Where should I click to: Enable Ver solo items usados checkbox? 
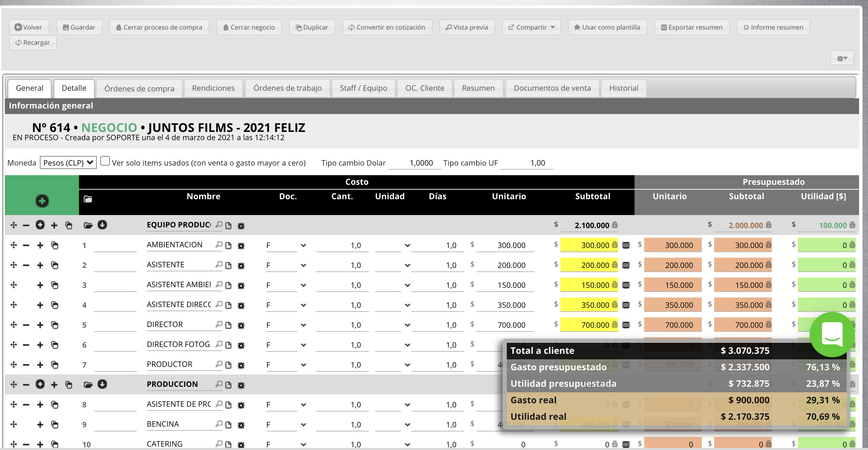105,160
